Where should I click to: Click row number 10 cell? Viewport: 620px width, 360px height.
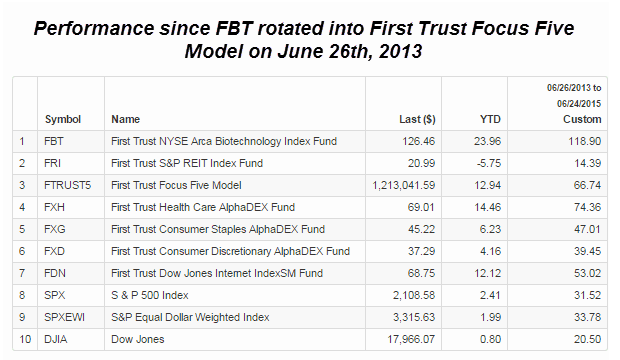25,339
